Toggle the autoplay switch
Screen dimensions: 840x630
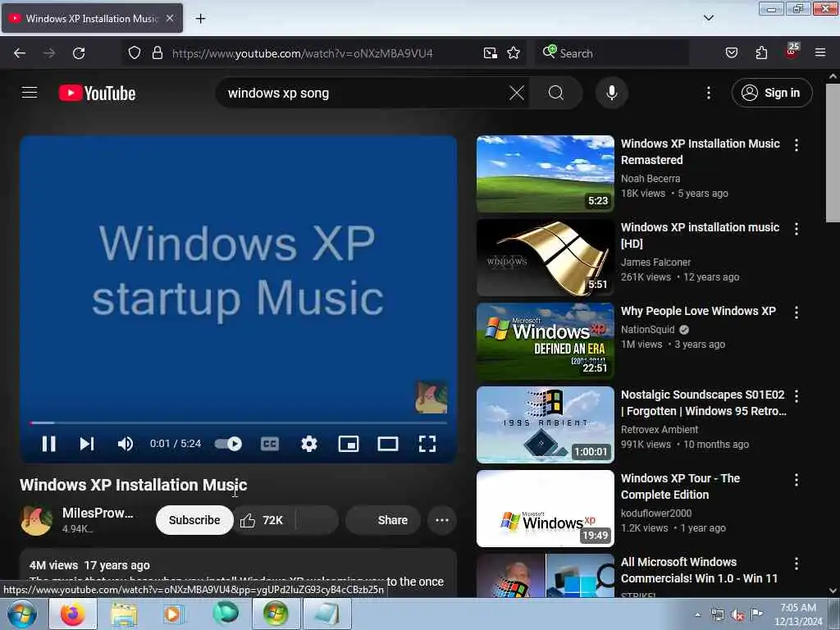(x=228, y=444)
